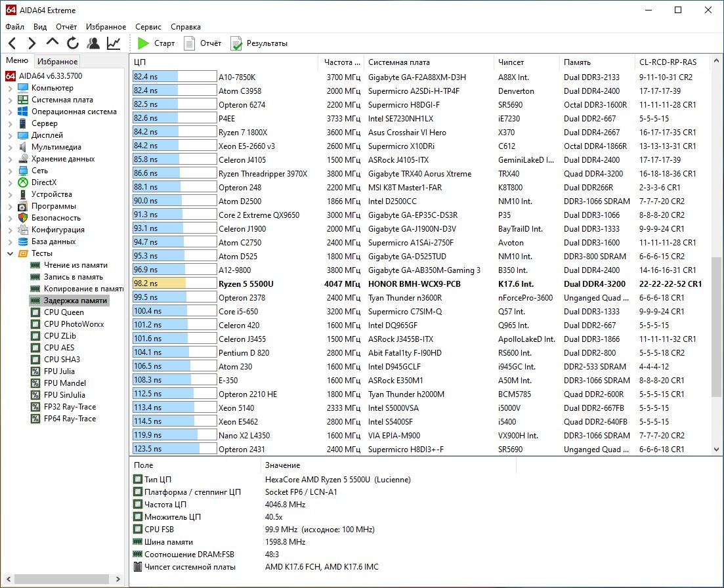Image resolution: width=724 pixels, height=588 pixels.
Task: Sort by the CL-RCD-RP-RAS column header
Action: tap(672, 62)
